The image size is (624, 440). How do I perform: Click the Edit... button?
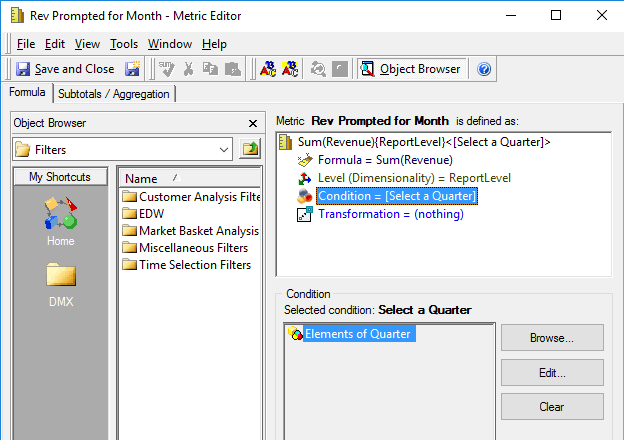tap(551, 373)
